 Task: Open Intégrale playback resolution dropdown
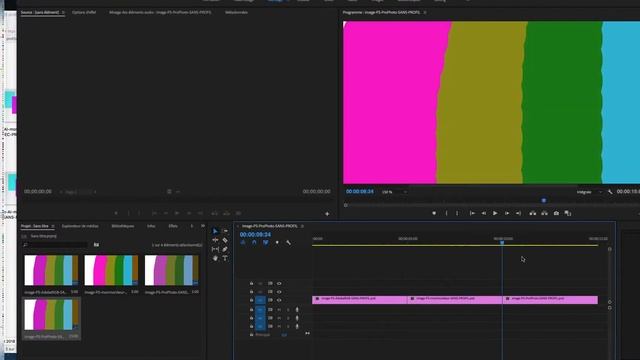(589, 191)
